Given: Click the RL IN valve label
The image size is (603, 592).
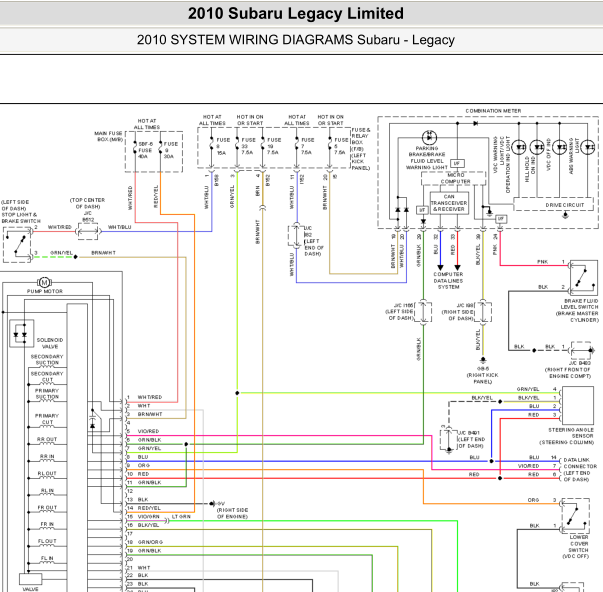Looking at the screenshot, I should (x=47, y=490).
